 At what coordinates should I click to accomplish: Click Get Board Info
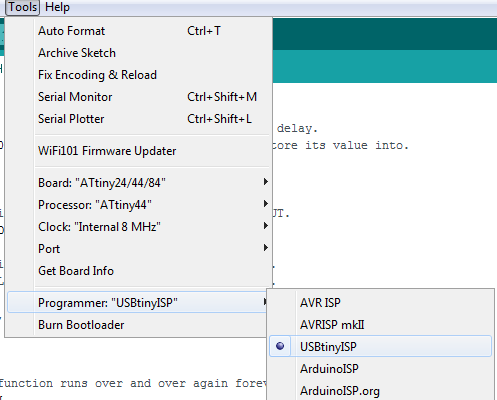click(138, 271)
